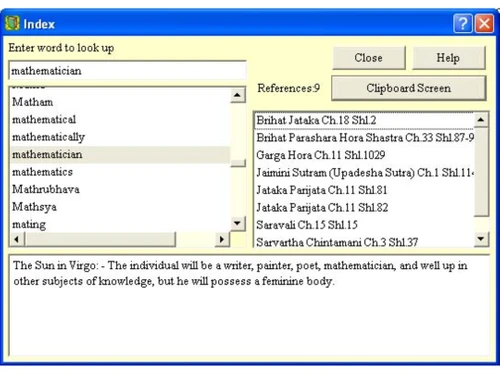This screenshot has width=500, height=375.
Task: Click the question mark help icon in title bar
Action: 463,23
